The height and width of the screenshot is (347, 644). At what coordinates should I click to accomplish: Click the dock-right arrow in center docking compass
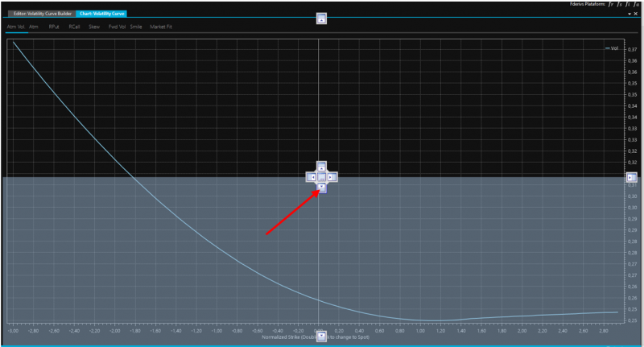(x=332, y=177)
